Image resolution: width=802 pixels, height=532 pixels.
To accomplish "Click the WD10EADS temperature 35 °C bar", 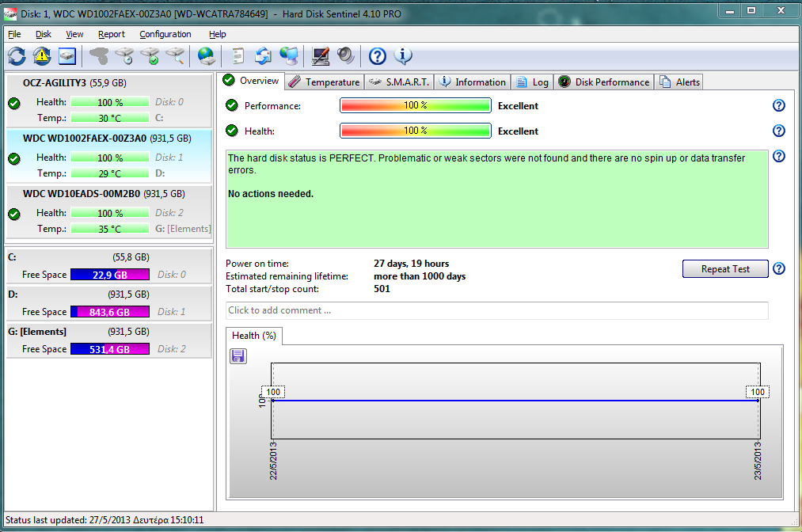I will click(110, 229).
